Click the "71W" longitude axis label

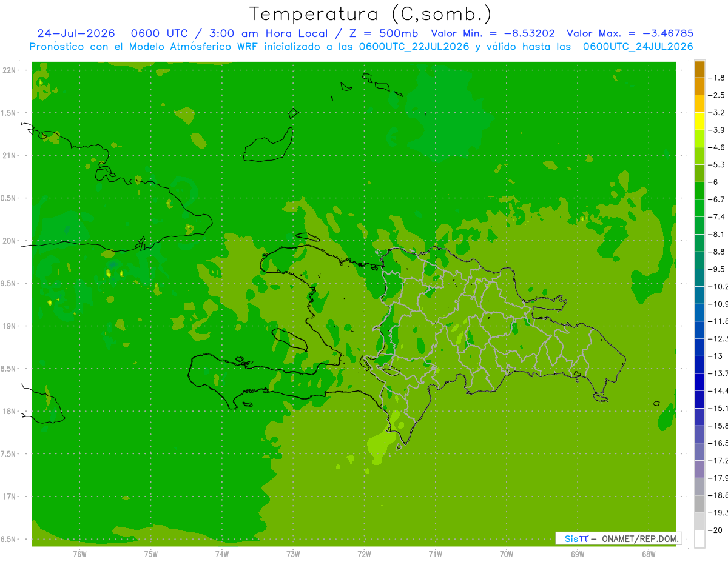pos(436,554)
